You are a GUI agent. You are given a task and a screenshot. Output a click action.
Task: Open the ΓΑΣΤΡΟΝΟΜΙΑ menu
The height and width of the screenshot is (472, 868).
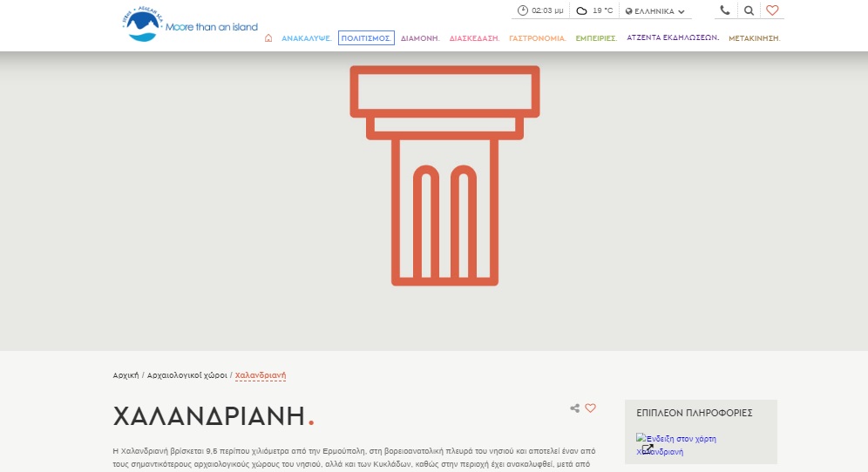click(x=537, y=38)
